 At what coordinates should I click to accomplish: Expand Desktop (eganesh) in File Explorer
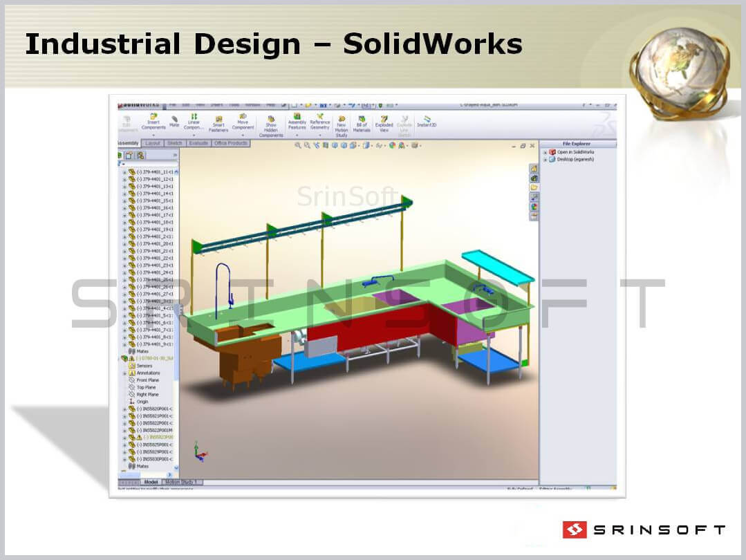tap(545, 160)
